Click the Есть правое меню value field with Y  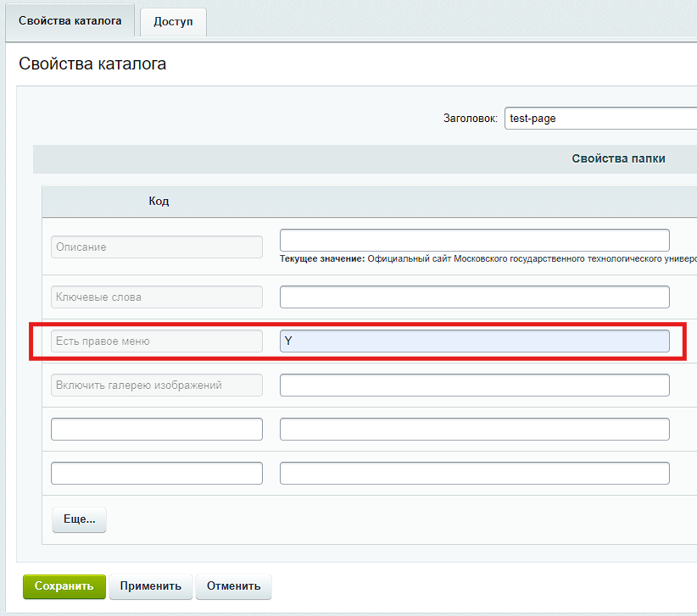coord(474,341)
